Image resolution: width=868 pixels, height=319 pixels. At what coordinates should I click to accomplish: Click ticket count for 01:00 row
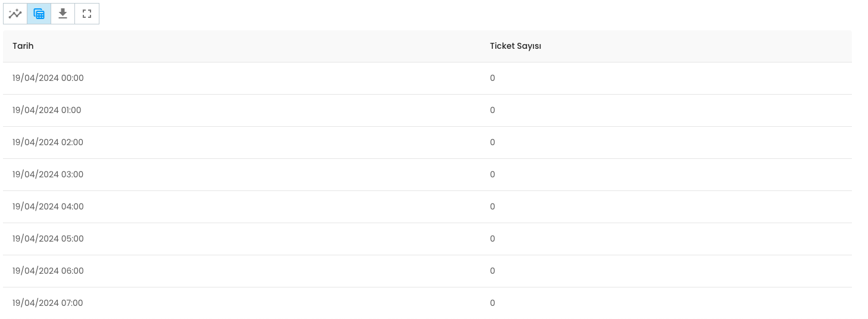492,110
